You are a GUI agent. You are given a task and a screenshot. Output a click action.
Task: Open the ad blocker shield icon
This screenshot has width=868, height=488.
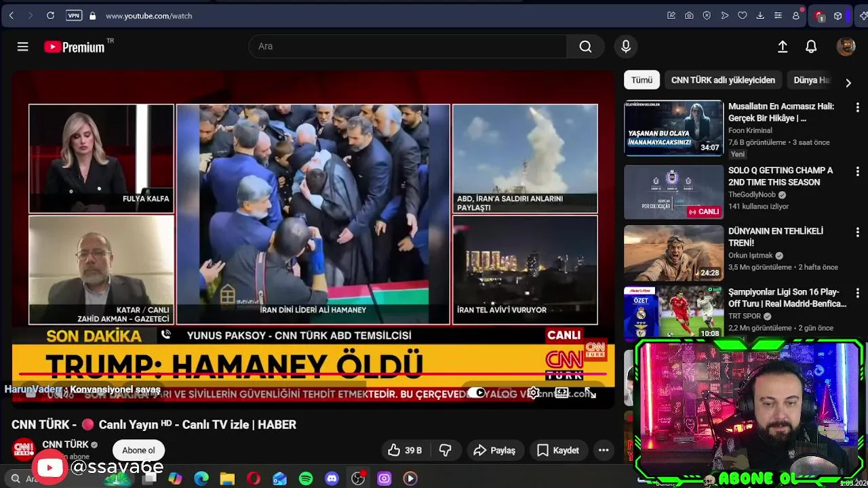coord(707,16)
